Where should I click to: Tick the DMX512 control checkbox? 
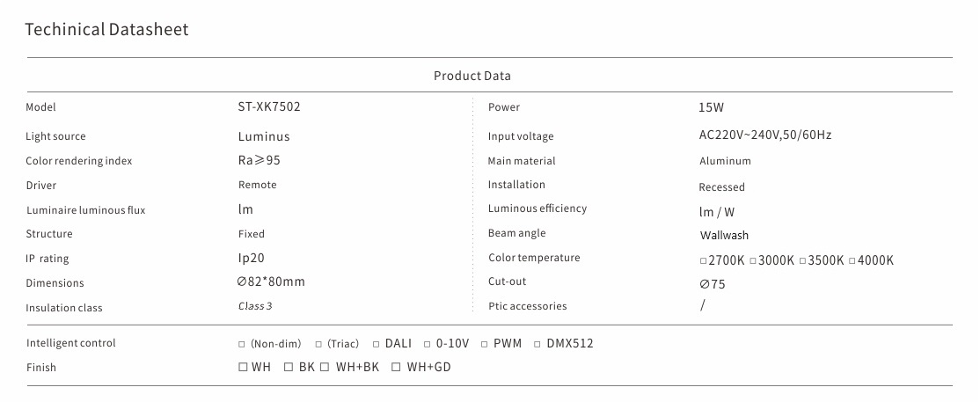coord(538,344)
